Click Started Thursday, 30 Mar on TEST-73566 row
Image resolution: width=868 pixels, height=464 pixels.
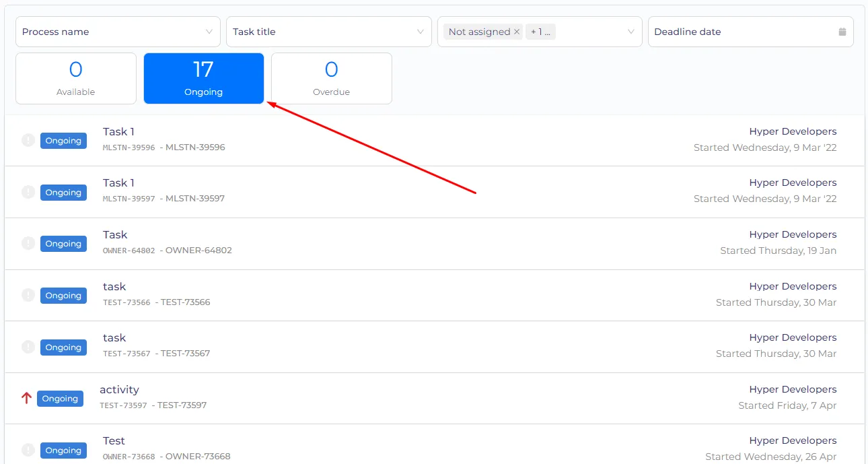click(776, 302)
